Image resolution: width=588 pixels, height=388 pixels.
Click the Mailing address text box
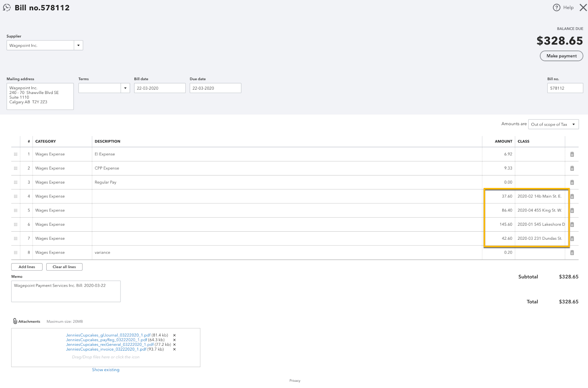(40, 97)
